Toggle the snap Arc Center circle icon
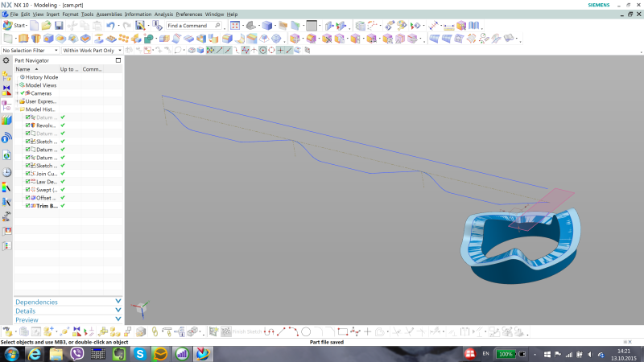 tap(262, 50)
